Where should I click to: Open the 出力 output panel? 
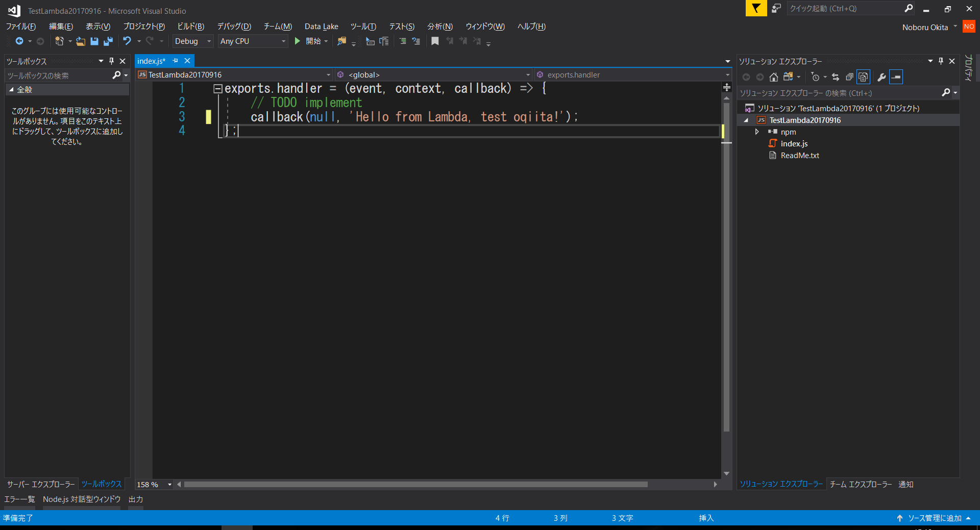point(135,499)
